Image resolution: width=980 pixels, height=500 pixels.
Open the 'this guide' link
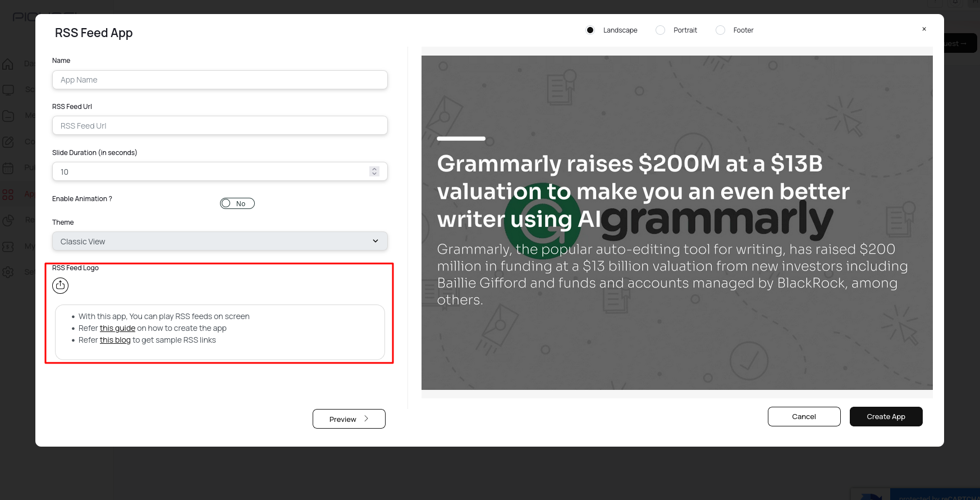tap(117, 328)
